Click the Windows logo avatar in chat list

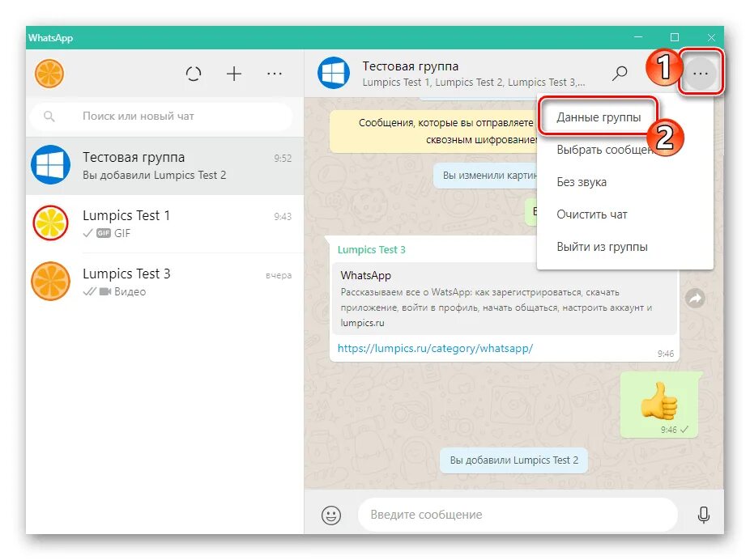(51, 165)
